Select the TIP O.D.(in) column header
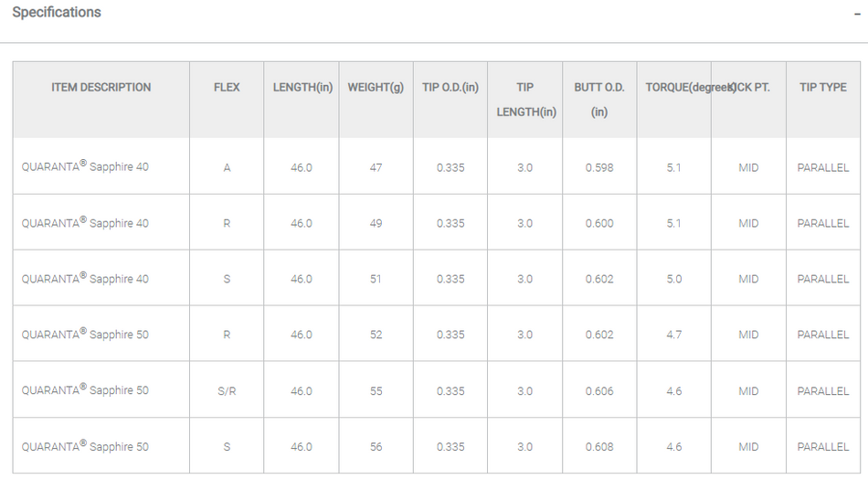The height and width of the screenshot is (479, 868). 450,88
